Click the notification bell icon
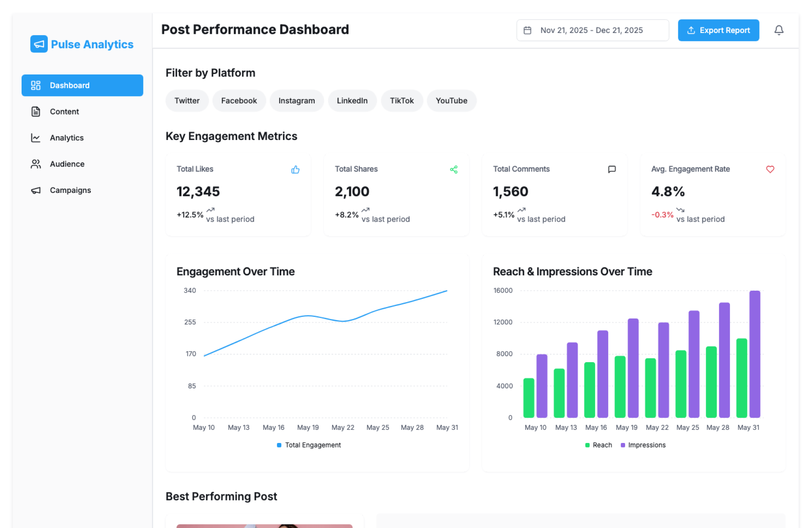The width and height of the screenshot is (812, 528). 779,30
